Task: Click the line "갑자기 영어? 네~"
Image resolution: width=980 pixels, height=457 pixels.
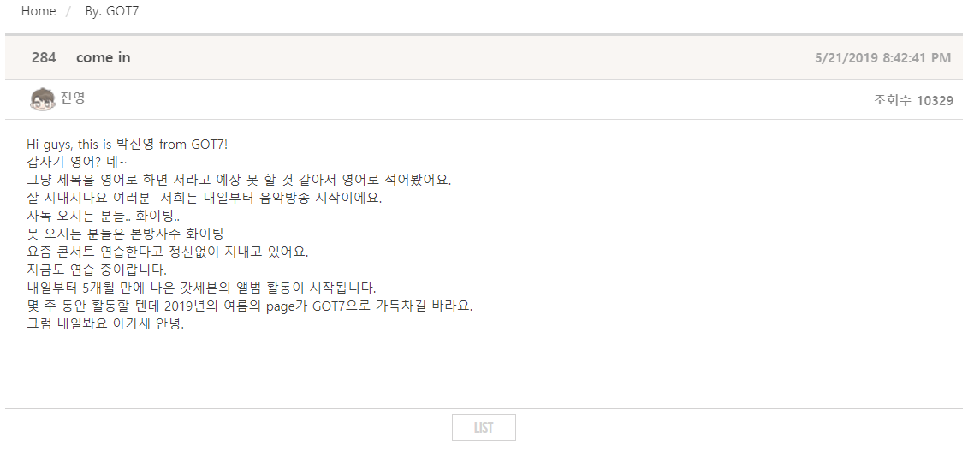Action: 77,163
